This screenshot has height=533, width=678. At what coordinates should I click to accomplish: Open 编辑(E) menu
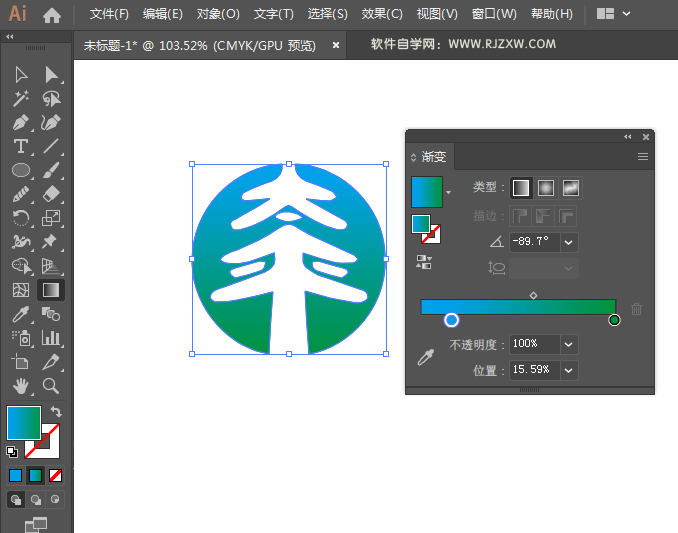coord(163,14)
